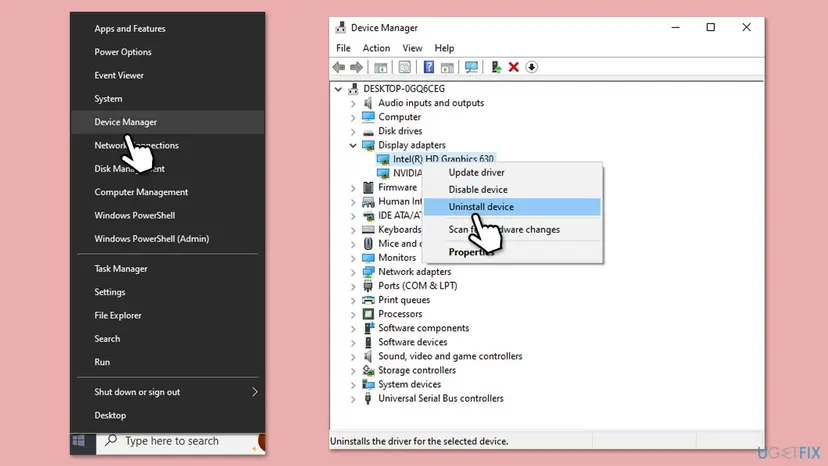The height and width of the screenshot is (466, 828).
Task: Toggle the Show/Hide Action Pane toolbar icon
Action: (x=447, y=67)
